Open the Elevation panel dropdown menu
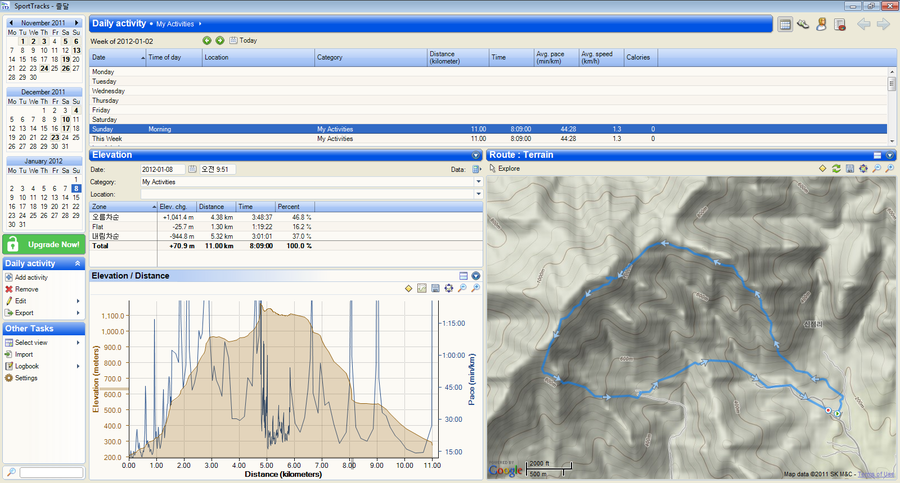Viewport: 900px width, 483px height. pos(476,155)
